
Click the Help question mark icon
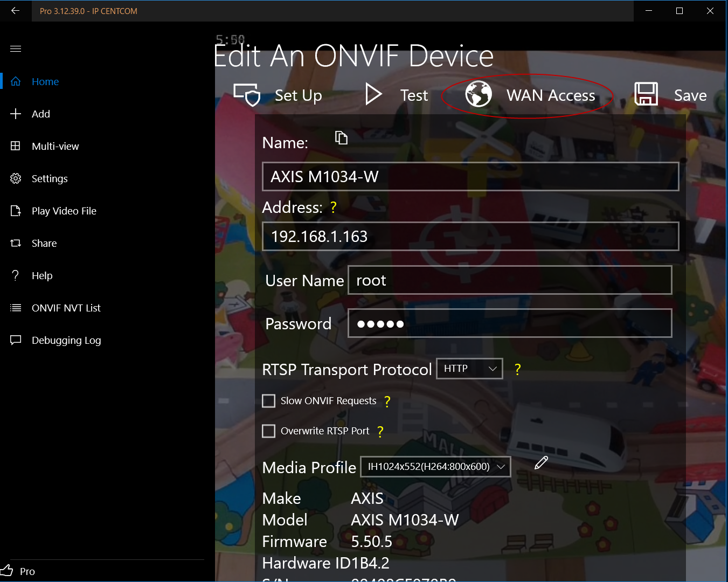point(16,275)
